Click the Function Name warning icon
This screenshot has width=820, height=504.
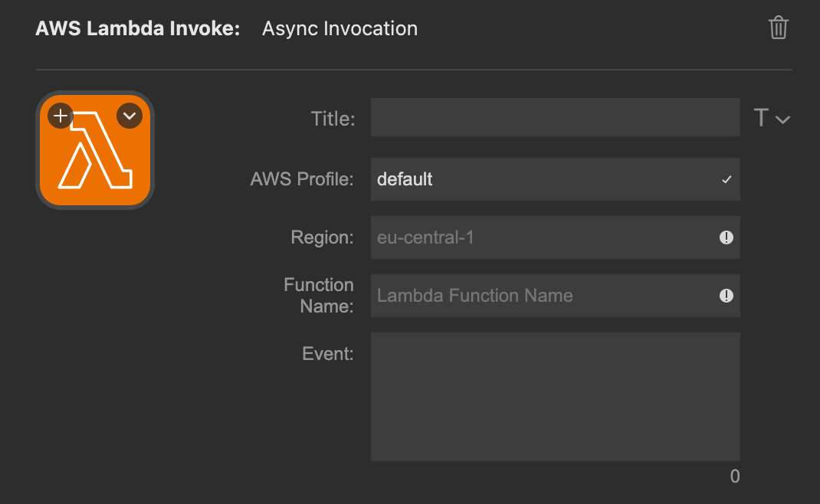[x=727, y=296]
